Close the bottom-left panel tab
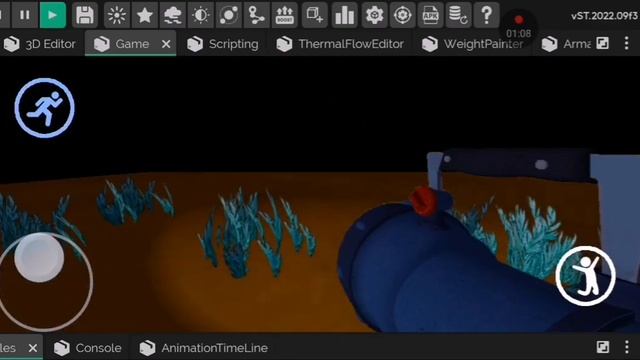This screenshot has width=640, height=360. click(x=33, y=348)
